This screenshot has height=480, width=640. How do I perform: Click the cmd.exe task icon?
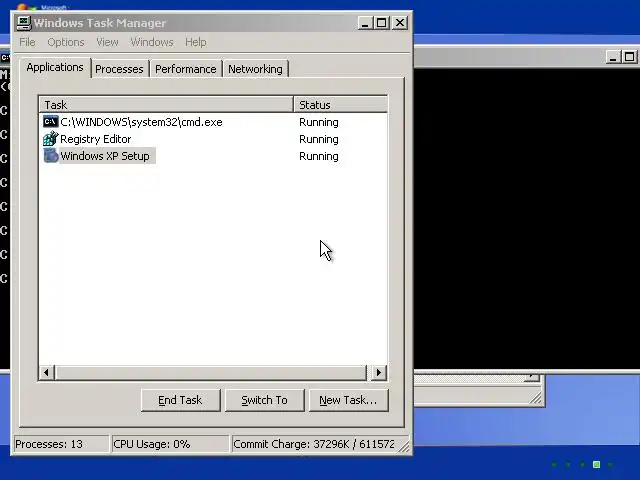[x=51, y=122]
